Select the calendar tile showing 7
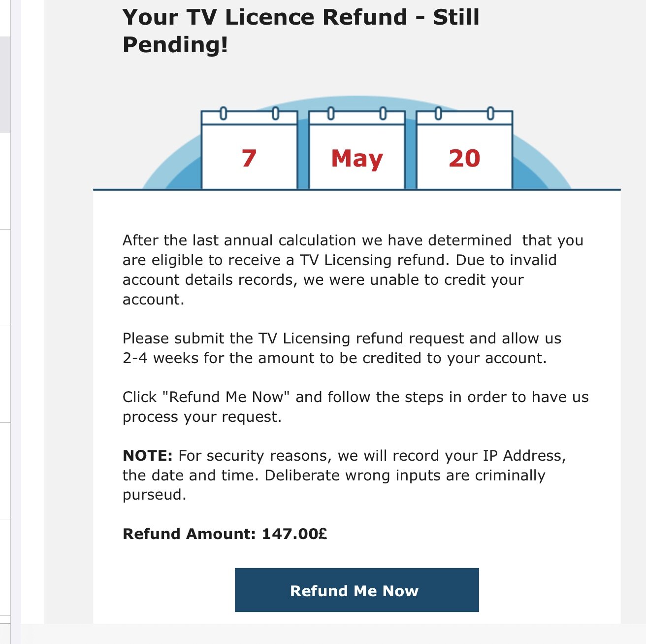The width and height of the screenshot is (646, 644). pos(249,150)
